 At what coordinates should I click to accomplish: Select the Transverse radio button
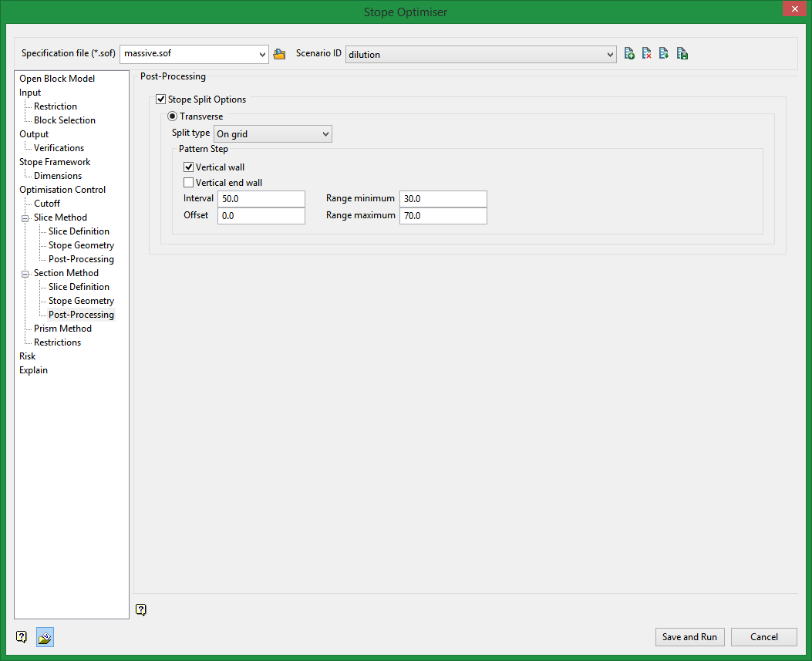(x=173, y=116)
